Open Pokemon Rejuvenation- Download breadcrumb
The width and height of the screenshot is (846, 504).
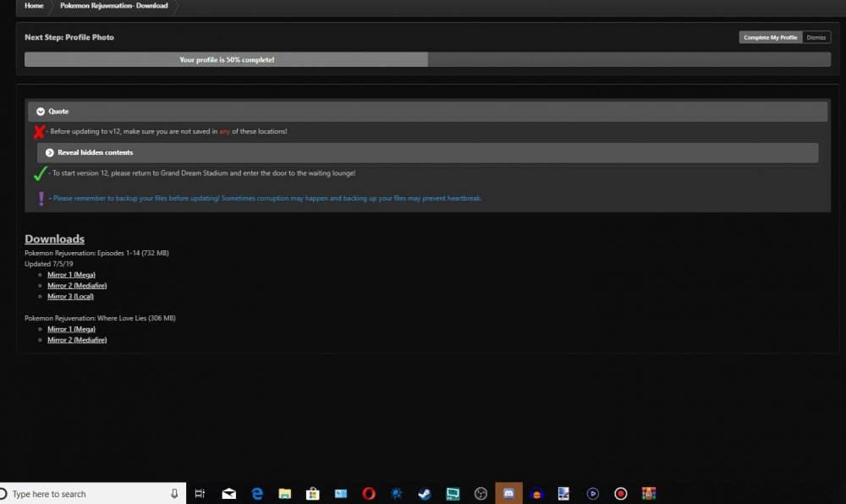click(x=113, y=6)
